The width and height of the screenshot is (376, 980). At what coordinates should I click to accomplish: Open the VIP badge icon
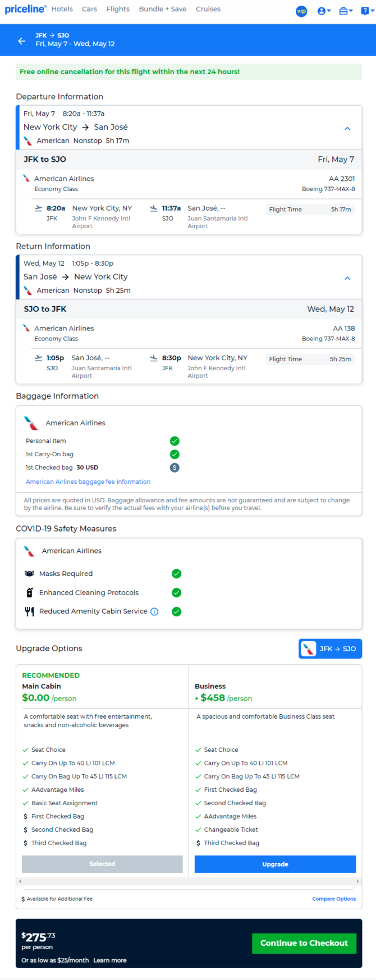click(x=301, y=11)
